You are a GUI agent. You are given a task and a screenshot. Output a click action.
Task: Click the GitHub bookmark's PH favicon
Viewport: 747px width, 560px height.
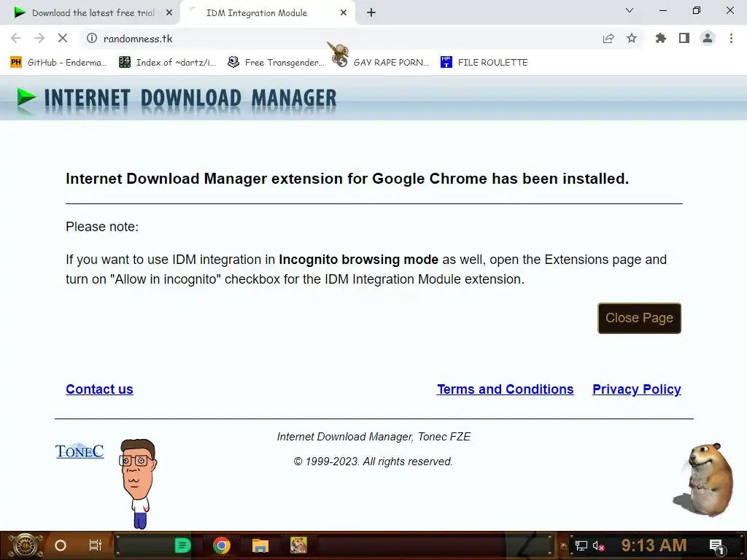tap(16, 63)
